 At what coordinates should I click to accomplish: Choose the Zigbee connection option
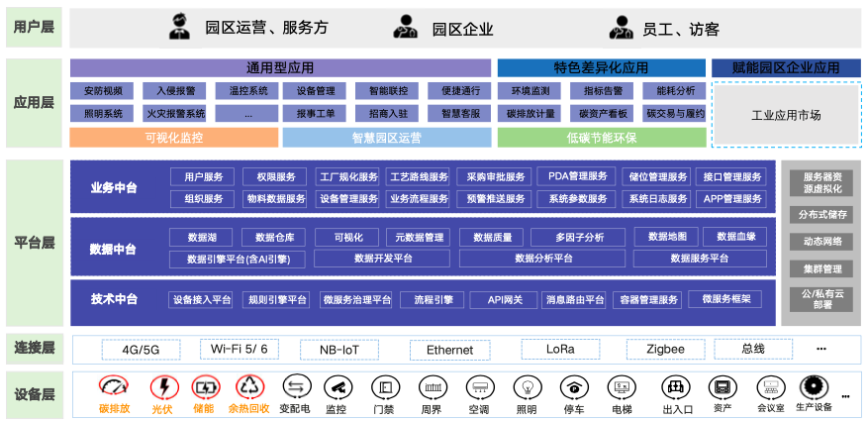pyautogui.click(x=665, y=350)
